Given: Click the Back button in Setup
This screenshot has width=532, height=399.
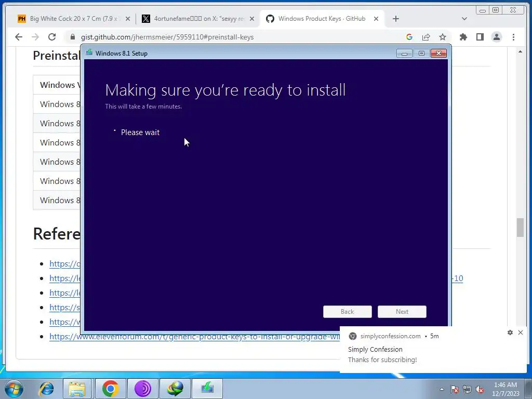Looking at the screenshot, I should [348, 312].
